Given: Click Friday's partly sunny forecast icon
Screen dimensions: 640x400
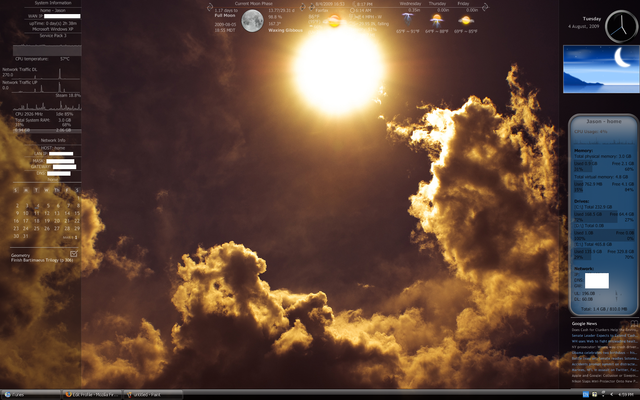Looking at the screenshot, I should coord(466,20).
